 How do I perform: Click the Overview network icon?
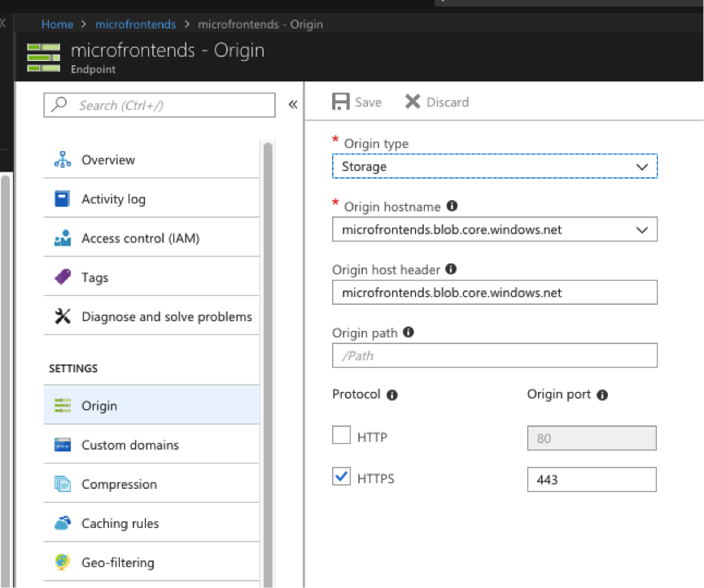click(63, 159)
